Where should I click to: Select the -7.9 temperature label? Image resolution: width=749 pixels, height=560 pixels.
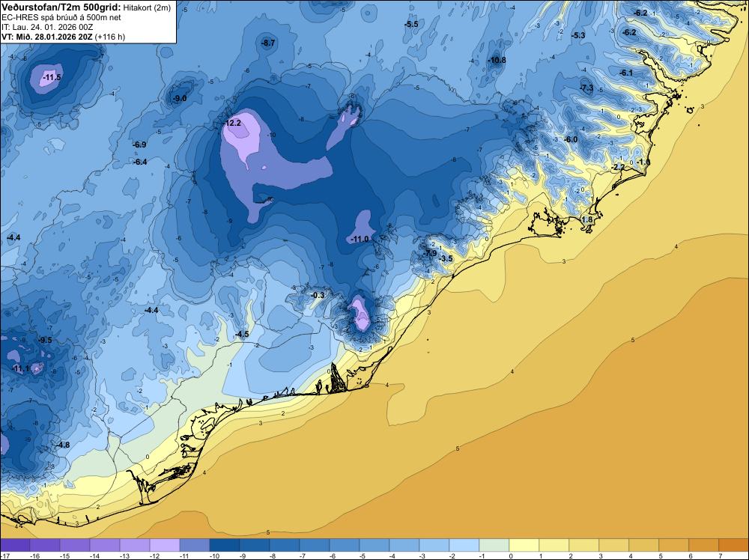pos(429,253)
